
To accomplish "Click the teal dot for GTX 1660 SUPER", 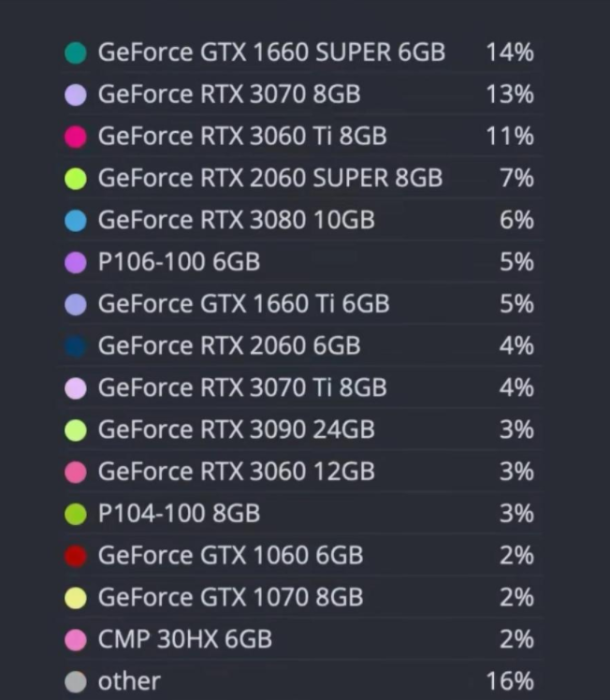I will (x=76, y=52).
